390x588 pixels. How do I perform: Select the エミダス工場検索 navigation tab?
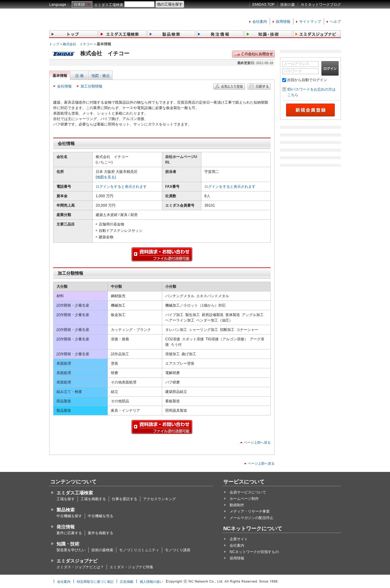click(x=122, y=34)
